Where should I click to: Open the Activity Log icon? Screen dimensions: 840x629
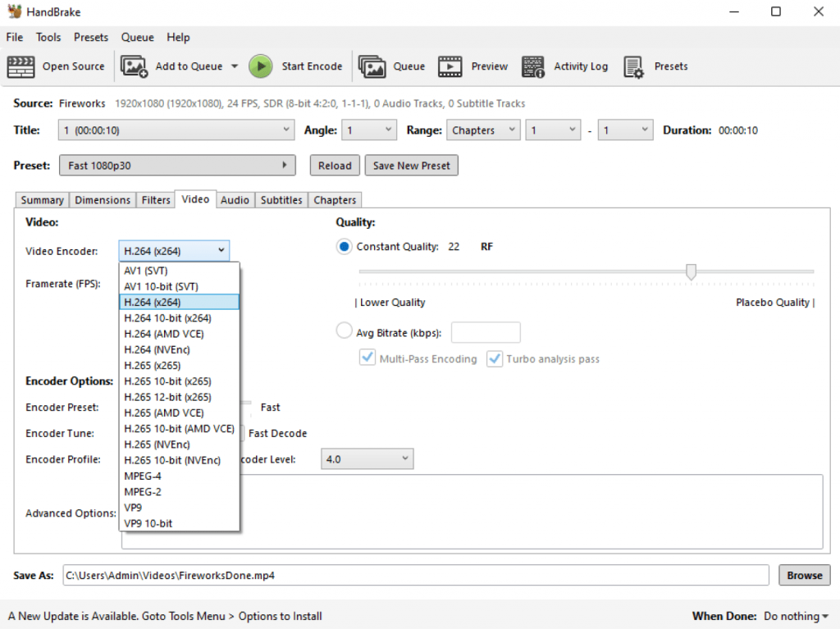[x=533, y=66]
